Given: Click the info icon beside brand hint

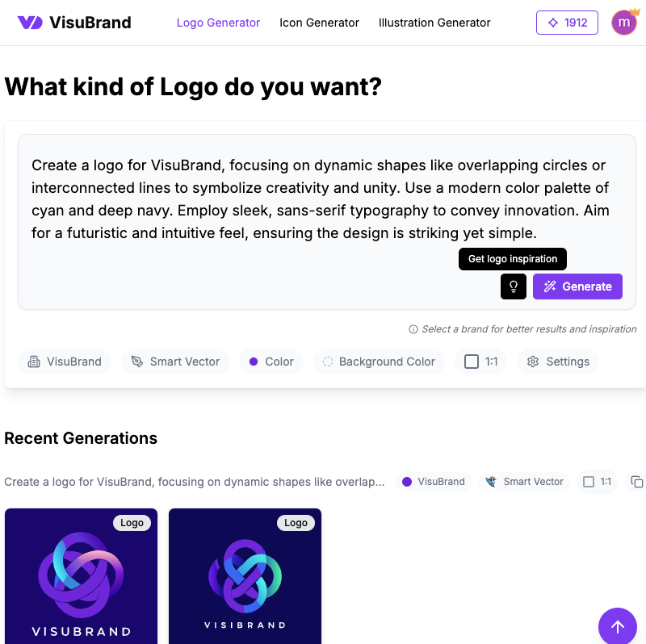Looking at the screenshot, I should 413,329.
